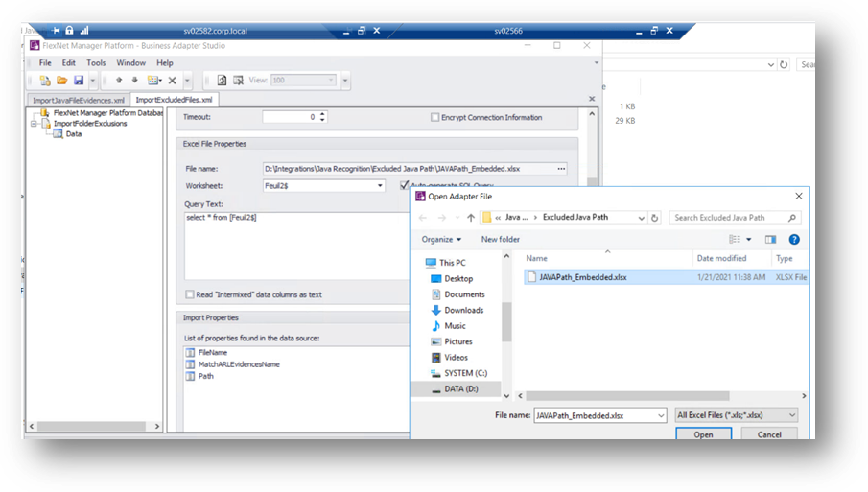
Task: Click the open folder toolbar icon
Action: tap(62, 81)
